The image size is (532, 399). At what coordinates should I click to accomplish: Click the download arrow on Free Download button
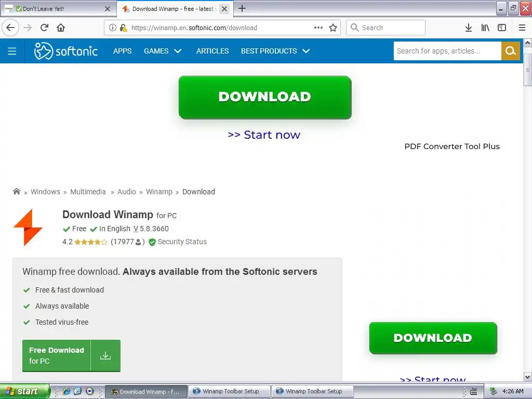[105, 355]
